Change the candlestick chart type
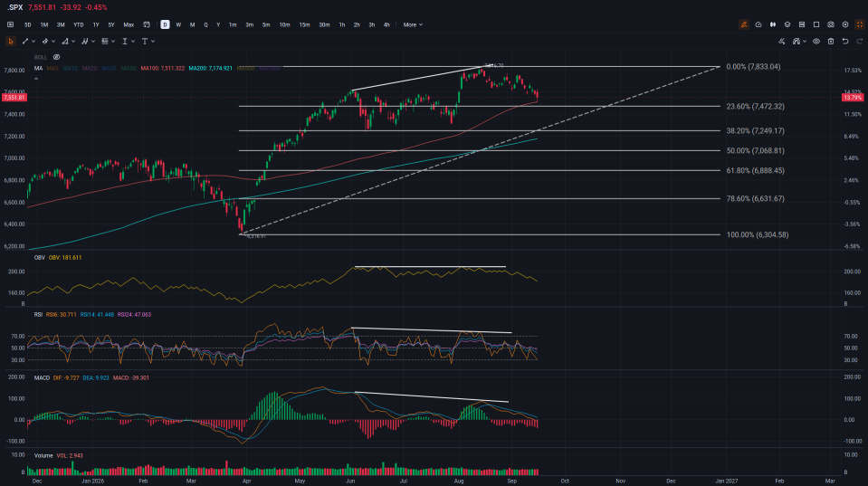This screenshot has width=868, height=486. [x=773, y=25]
